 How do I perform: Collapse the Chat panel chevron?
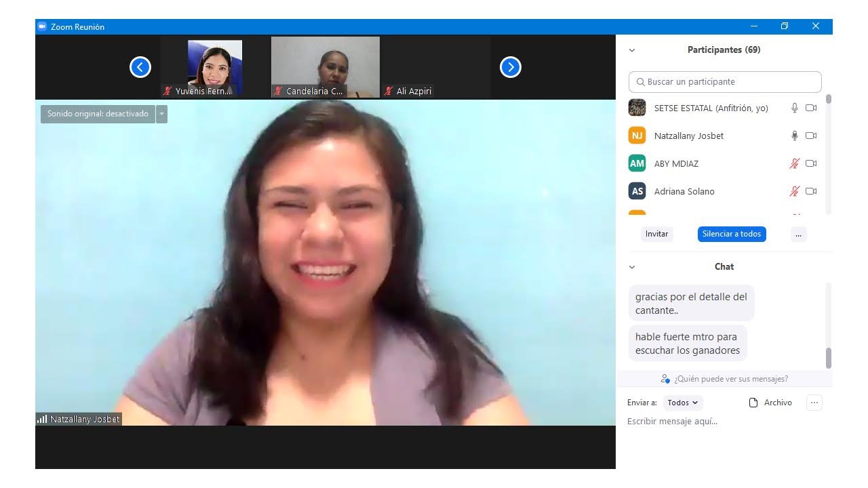[632, 267]
